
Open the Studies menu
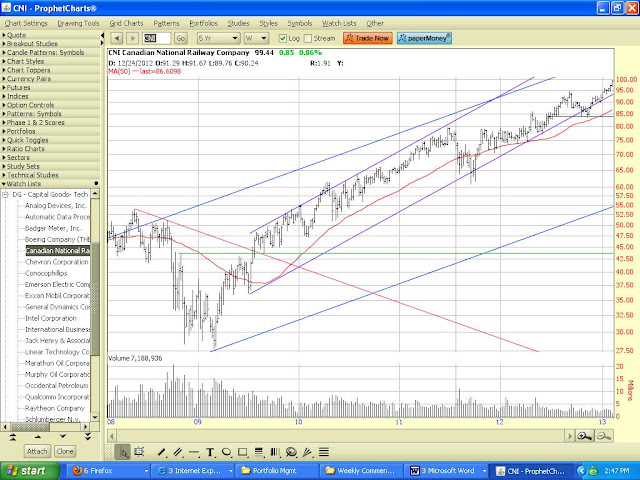click(x=238, y=23)
